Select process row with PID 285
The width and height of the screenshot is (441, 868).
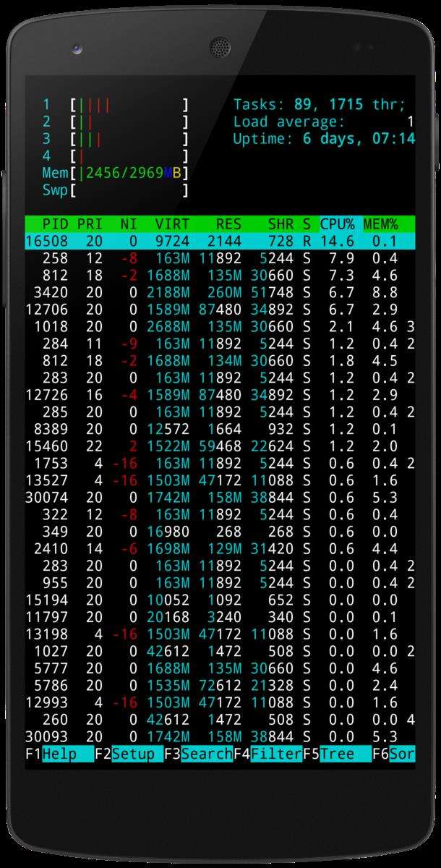[x=220, y=412]
